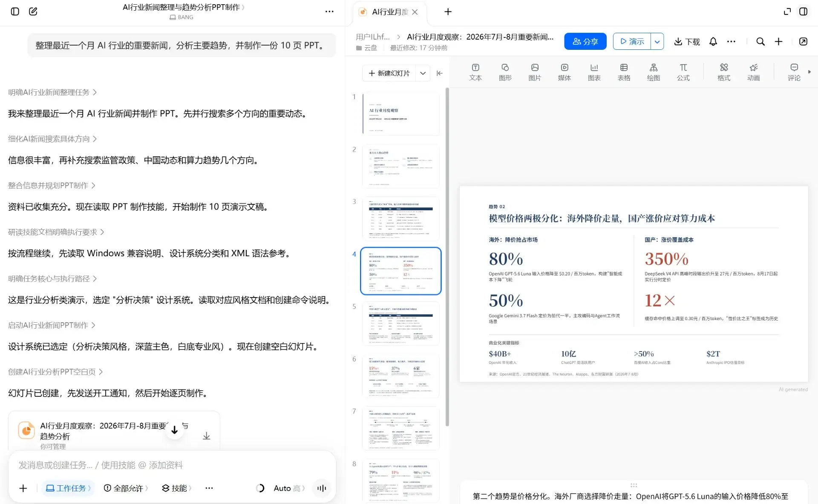Click 用户ILhf... breadcrumb
Image resolution: width=818 pixels, height=504 pixels.
373,37
